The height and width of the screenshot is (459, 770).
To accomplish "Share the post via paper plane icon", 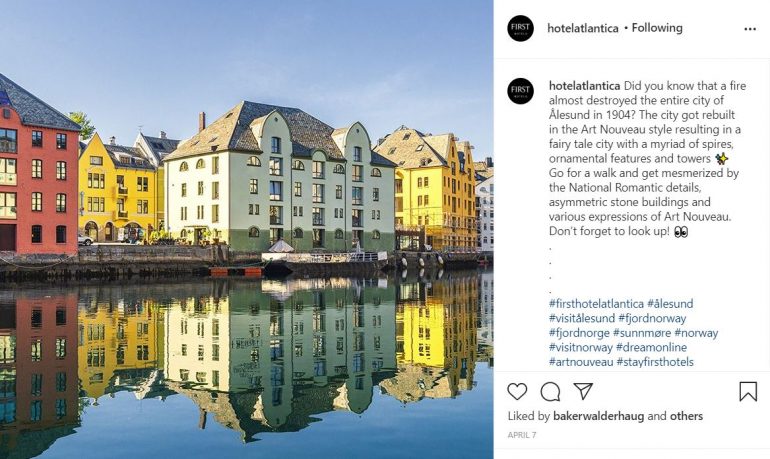I will pyautogui.click(x=583, y=391).
